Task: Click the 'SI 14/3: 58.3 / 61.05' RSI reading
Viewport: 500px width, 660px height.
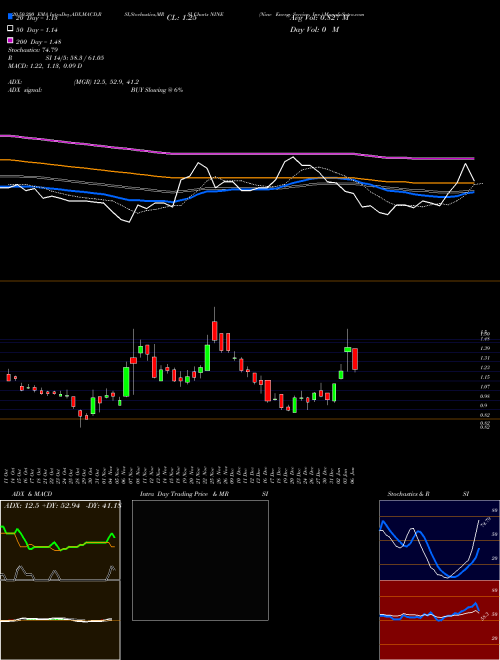Action: 75,58
